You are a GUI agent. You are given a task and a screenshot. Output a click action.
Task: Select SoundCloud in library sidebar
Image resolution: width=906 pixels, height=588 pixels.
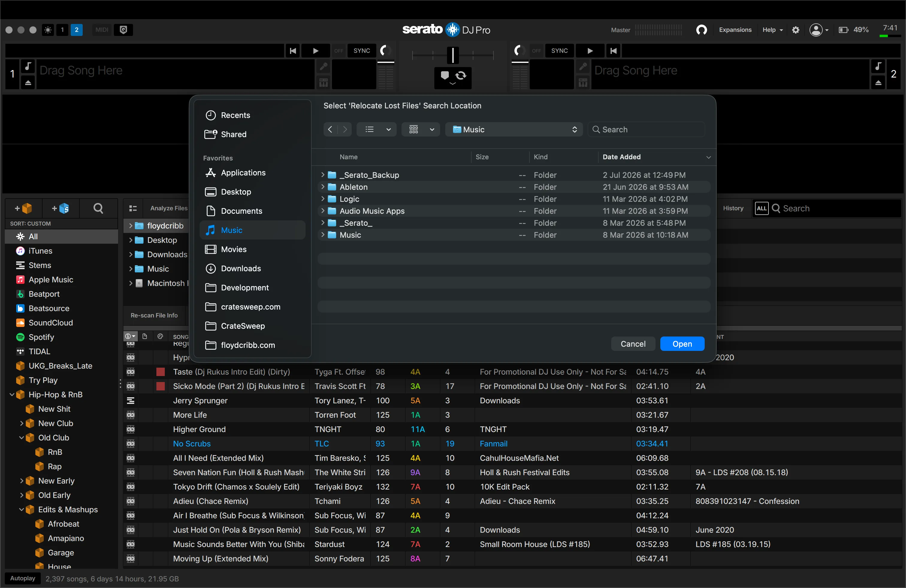click(x=50, y=322)
